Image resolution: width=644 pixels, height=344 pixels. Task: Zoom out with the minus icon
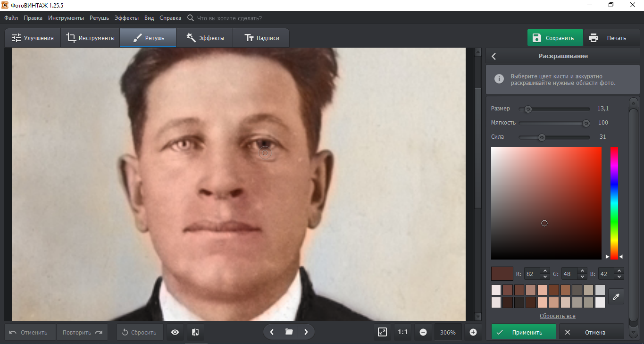pyautogui.click(x=423, y=332)
